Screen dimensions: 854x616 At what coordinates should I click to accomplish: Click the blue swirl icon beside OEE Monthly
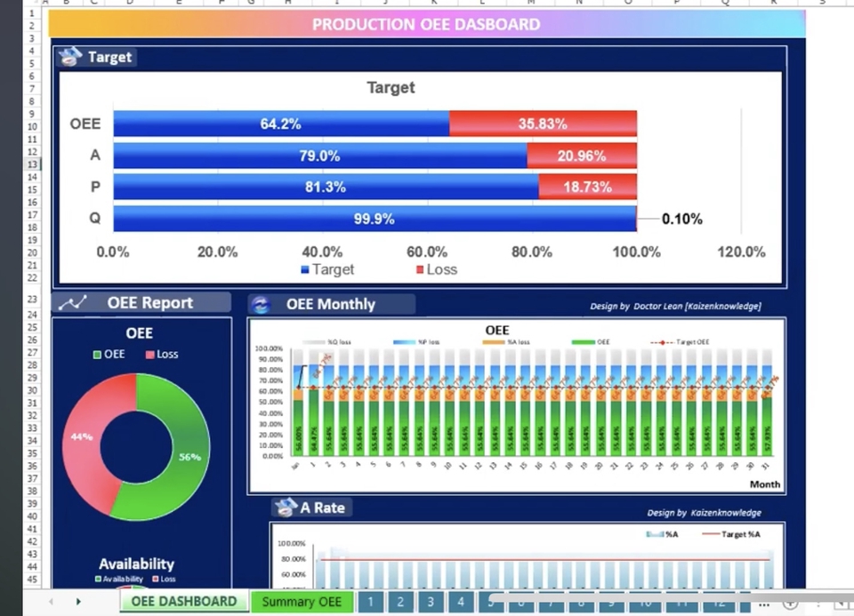(261, 305)
